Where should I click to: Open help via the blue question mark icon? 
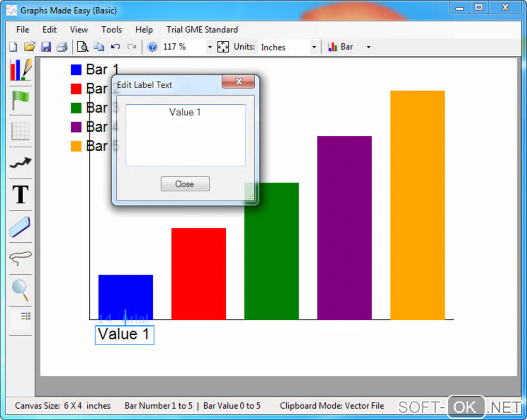[x=152, y=46]
